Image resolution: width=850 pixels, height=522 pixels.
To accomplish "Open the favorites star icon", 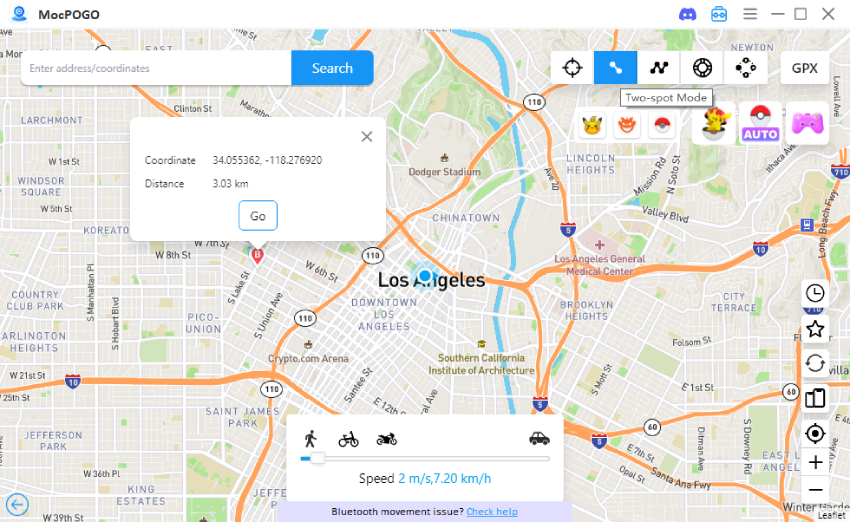I will (815, 328).
